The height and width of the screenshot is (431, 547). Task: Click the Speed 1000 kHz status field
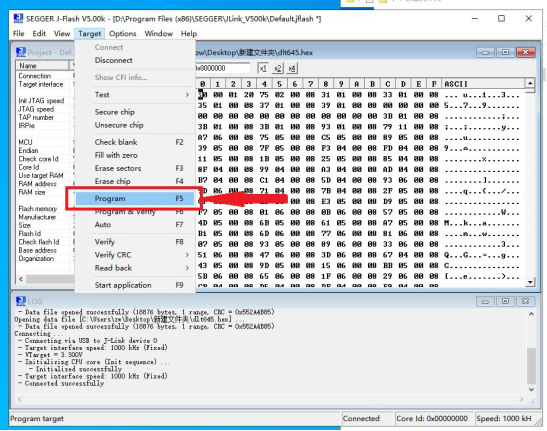(504, 418)
